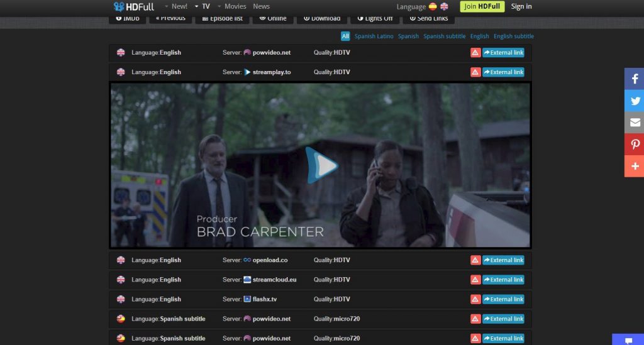The width and height of the screenshot is (644, 345).
Task: Open the chat widget icon
Action: [628, 340]
